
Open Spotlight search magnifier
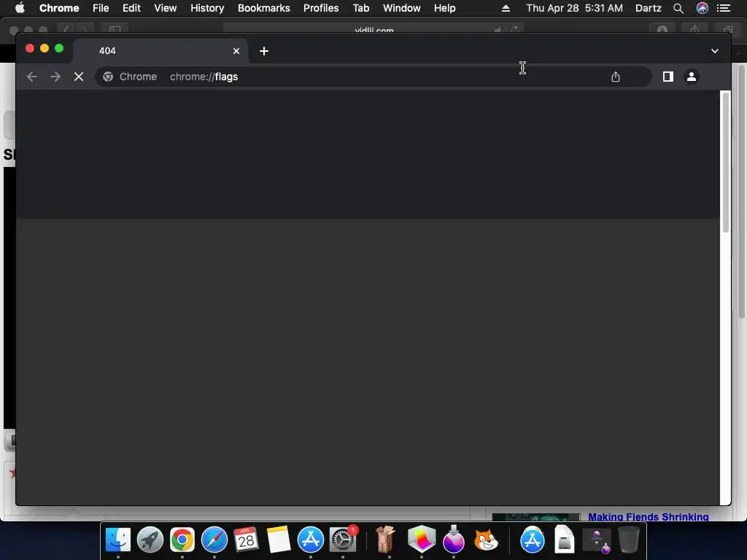coord(678,8)
